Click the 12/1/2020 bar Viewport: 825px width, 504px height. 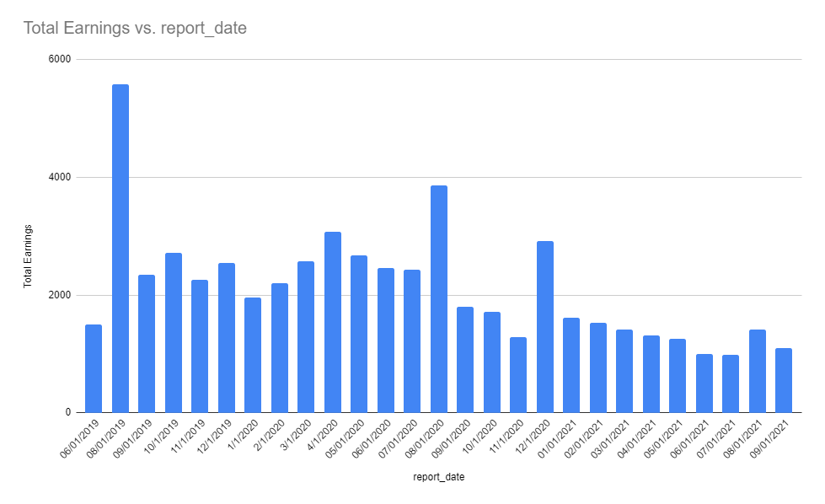pyautogui.click(x=545, y=327)
